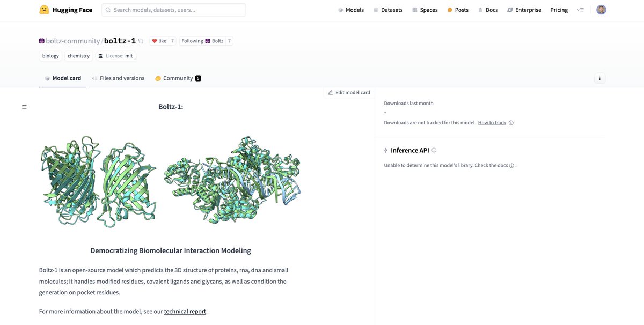
Task: Open the Check the docs info icon
Action: click(x=511, y=166)
